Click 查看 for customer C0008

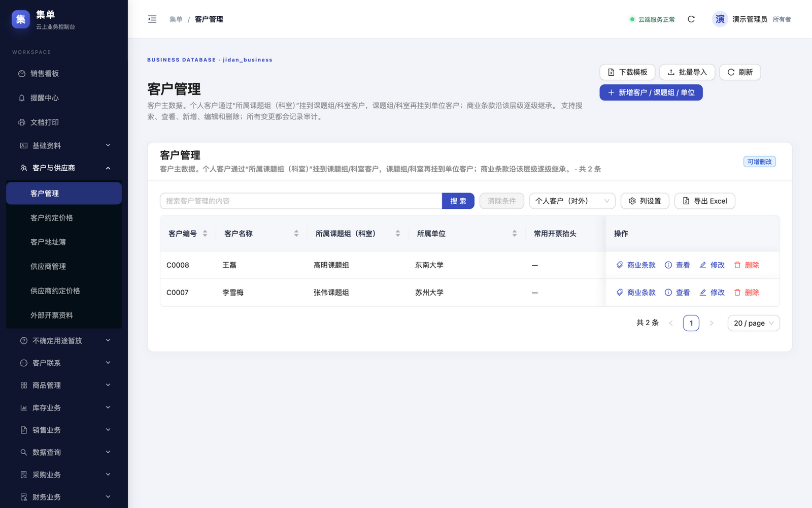coord(678,265)
